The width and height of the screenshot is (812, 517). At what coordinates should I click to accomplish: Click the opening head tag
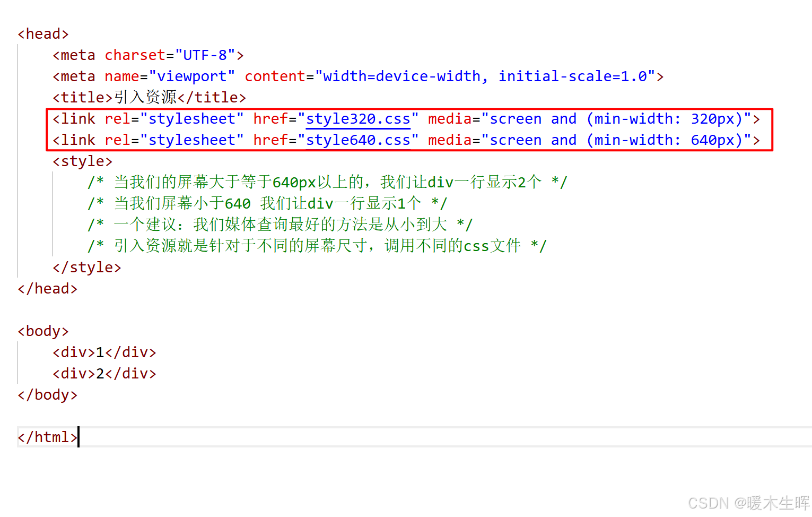pos(43,34)
